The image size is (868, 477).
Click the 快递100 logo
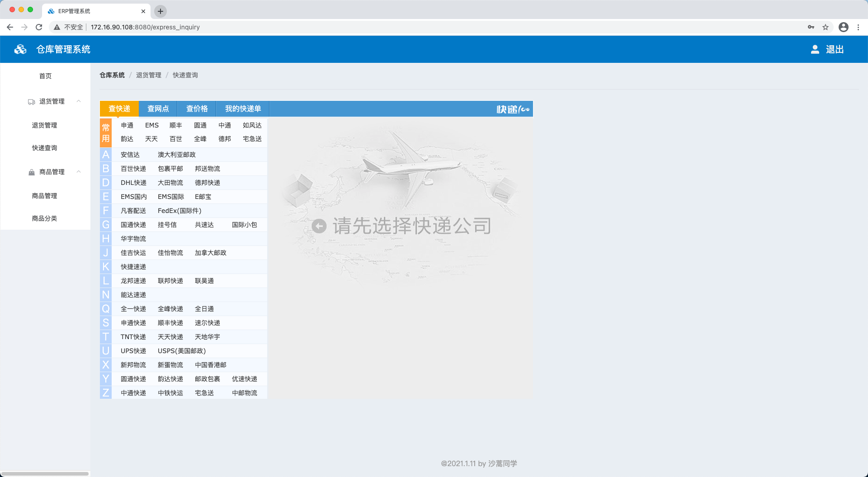[x=513, y=109]
